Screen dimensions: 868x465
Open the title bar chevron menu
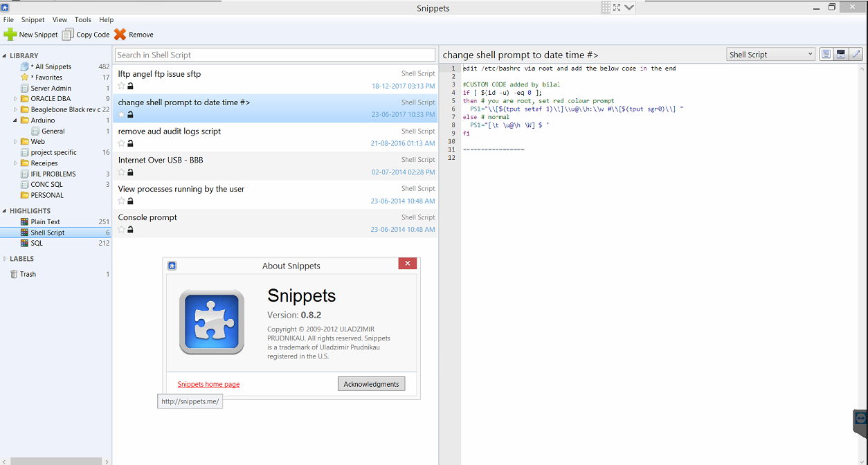point(629,8)
